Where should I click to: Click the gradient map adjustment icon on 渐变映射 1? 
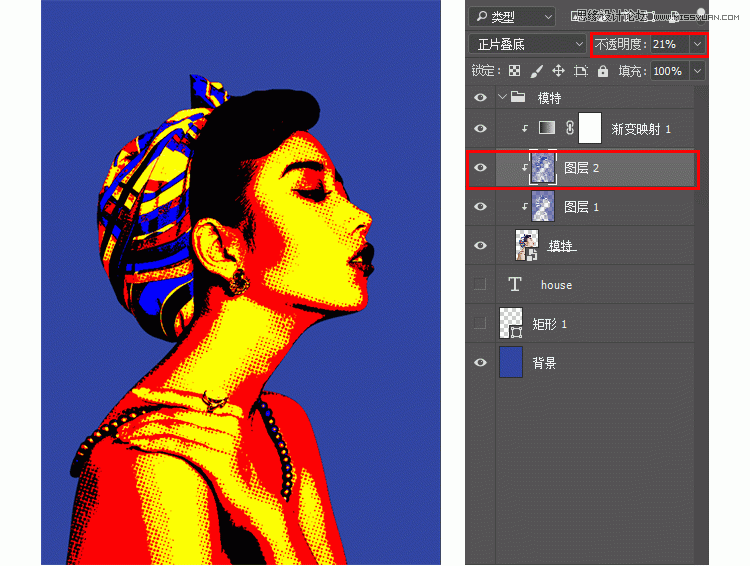tap(547, 128)
